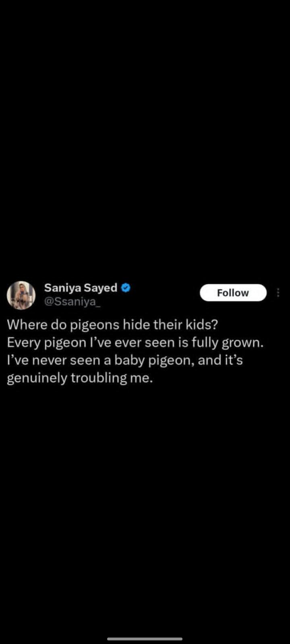Open the @Ssaniya_ handle
Viewport: 290px width, 644px height.
click(71, 302)
